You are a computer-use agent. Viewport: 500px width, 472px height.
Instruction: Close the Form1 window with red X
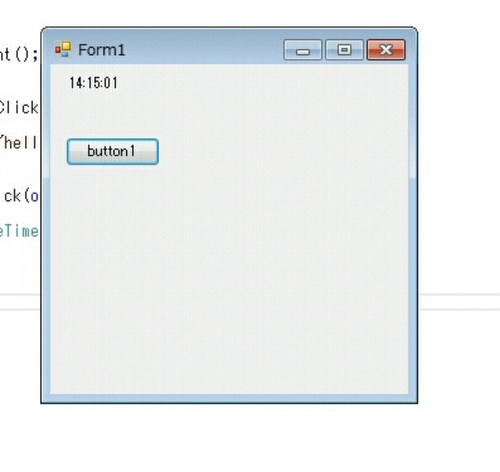pyautogui.click(x=386, y=50)
